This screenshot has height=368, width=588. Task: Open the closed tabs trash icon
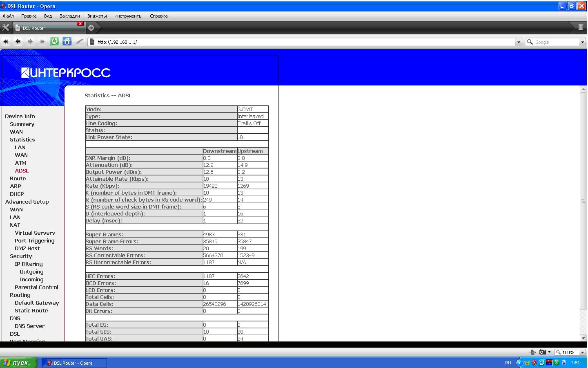tap(581, 27)
